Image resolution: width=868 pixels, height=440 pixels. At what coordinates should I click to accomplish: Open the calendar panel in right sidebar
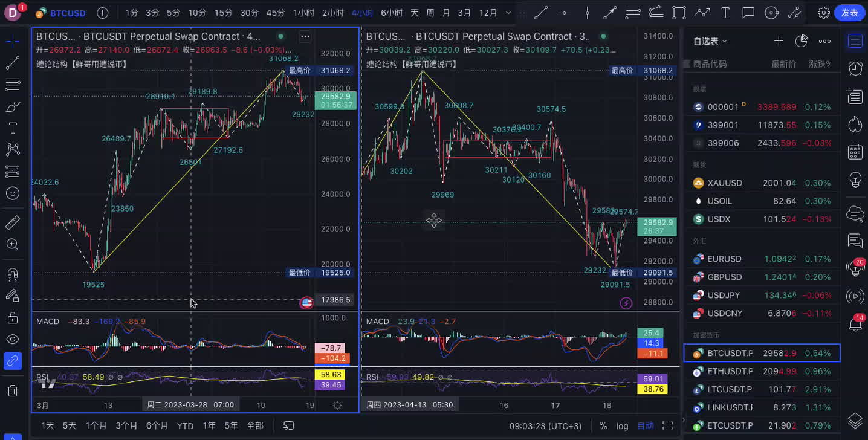click(x=855, y=152)
